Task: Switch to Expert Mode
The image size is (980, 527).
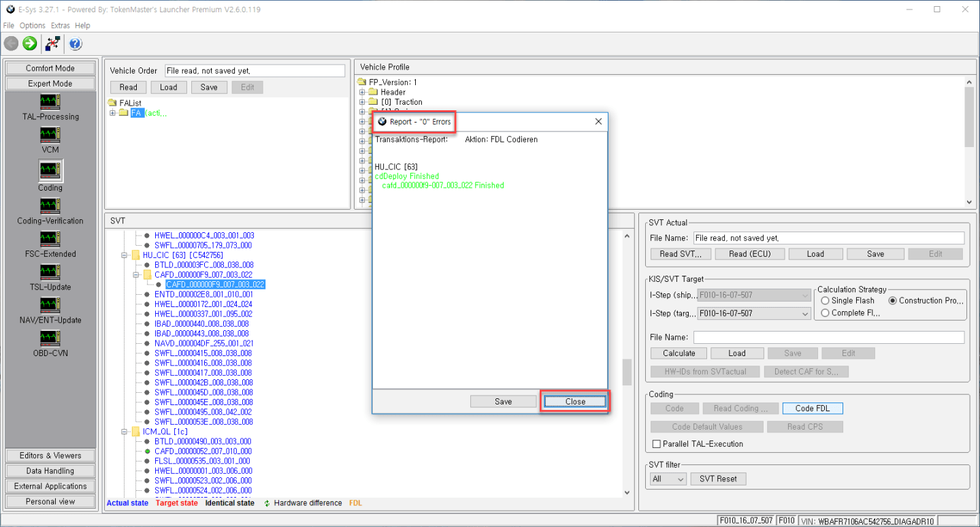Action: [x=50, y=84]
